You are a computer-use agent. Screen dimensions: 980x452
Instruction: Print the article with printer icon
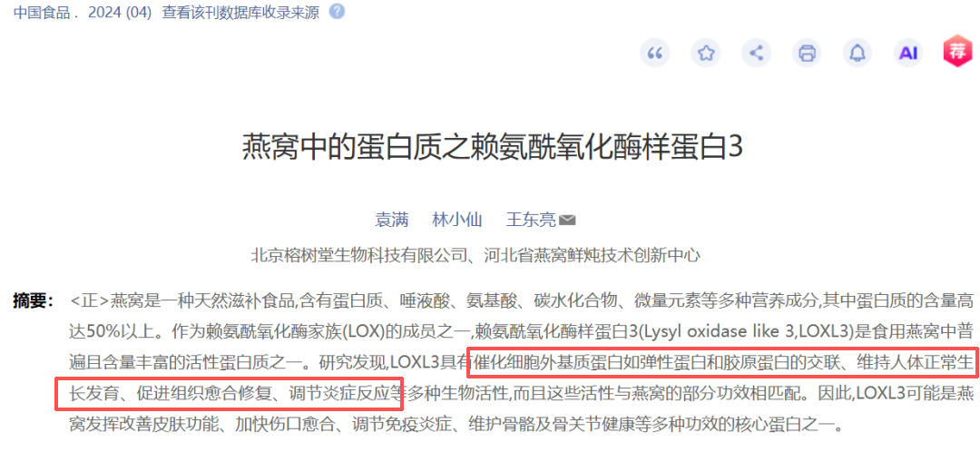click(x=807, y=54)
